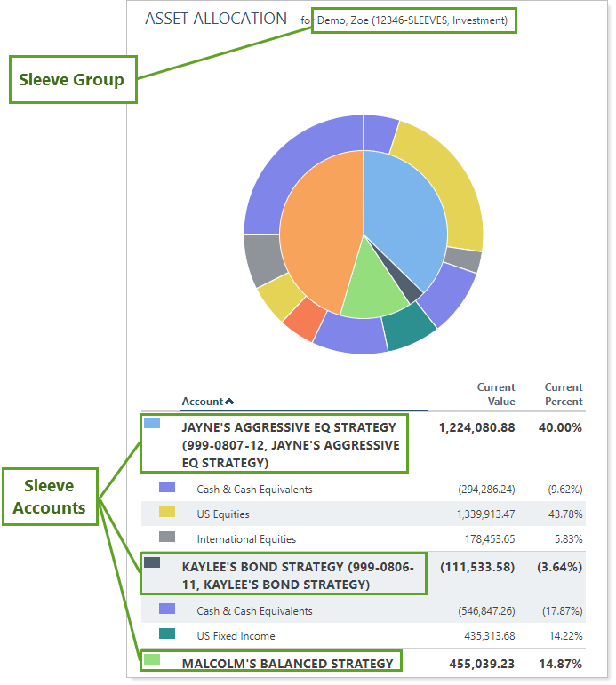Open Kaylee's Bond Strategy account row

point(298,574)
